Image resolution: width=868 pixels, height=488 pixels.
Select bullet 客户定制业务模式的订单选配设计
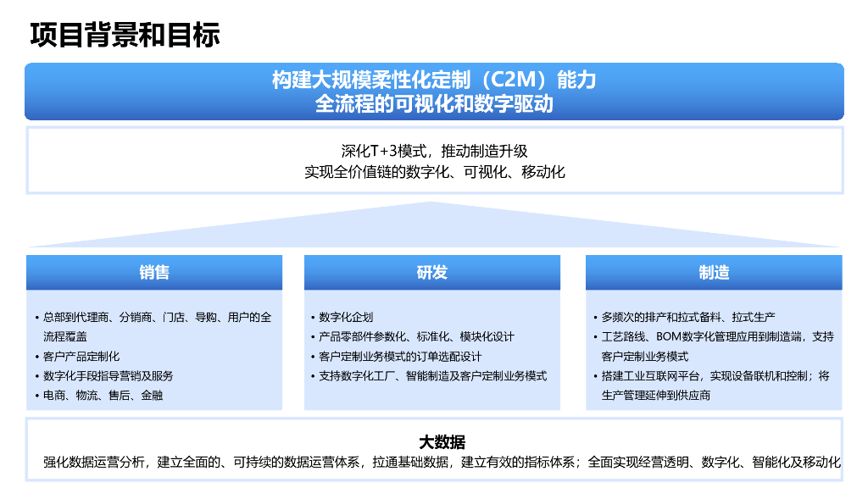(x=398, y=356)
